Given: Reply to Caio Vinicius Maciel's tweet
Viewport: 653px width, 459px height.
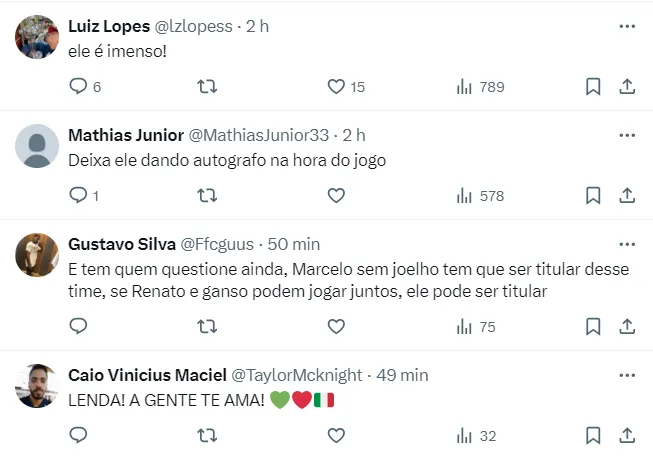Looking at the screenshot, I should coord(79,435).
